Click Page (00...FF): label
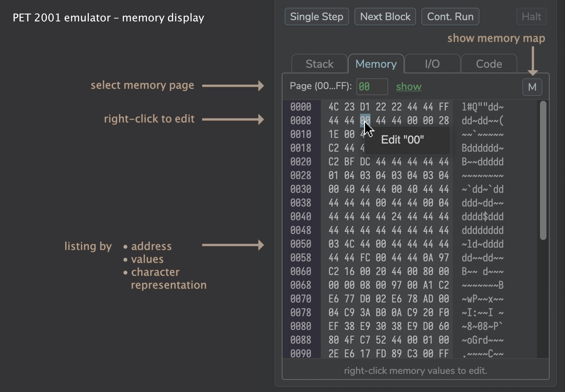This screenshot has height=392, width=565. pyautogui.click(x=321, y=86)
